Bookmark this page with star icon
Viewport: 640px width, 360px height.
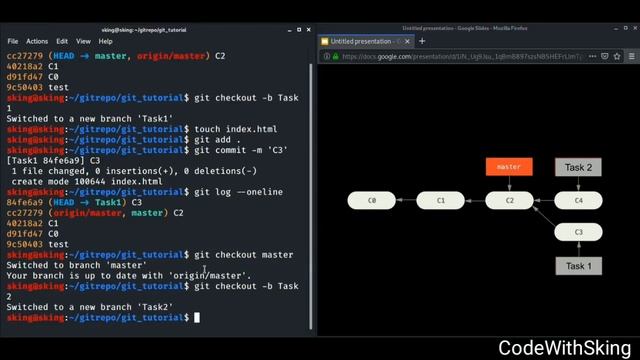tap(617, 56)
